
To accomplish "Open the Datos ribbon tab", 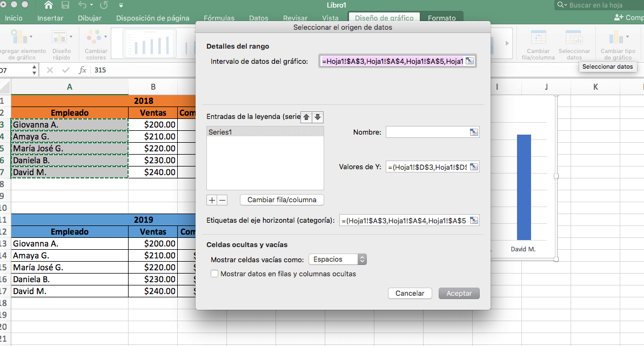I will (259, 18).
